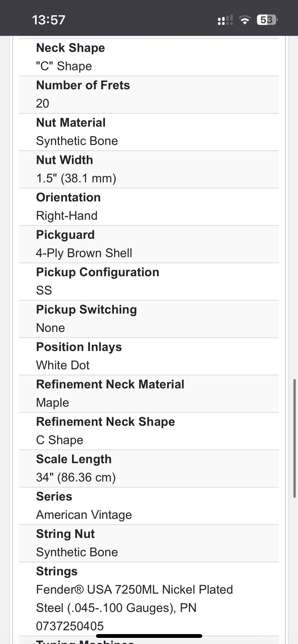Tap the 13:57 clock in status bar
The image size is (298, 644).
[x=49, y=20]
